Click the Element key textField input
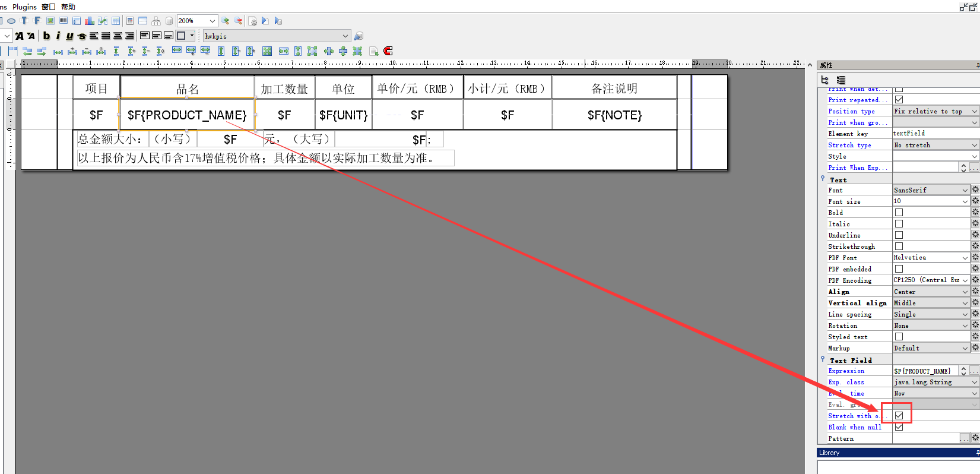980x474 pixels. click(935, 133)
